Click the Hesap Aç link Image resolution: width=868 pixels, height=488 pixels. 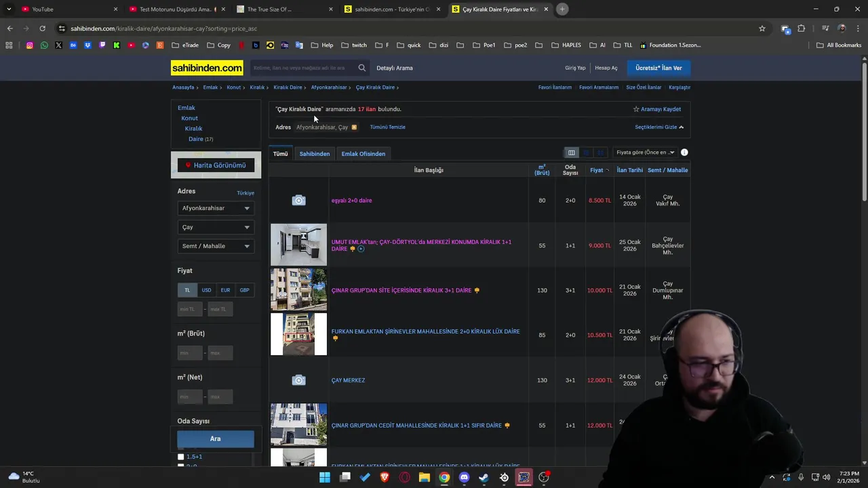606,68
